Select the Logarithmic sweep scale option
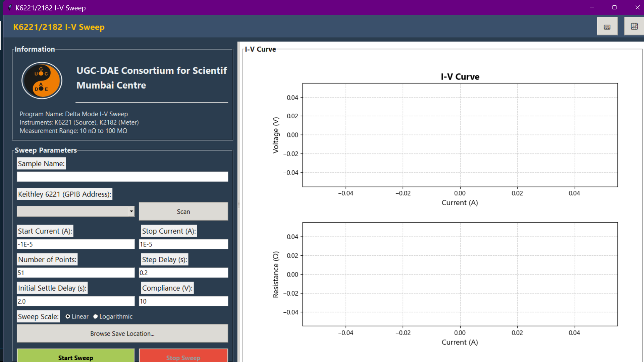 pyautogui.click(x=96, y=316)
